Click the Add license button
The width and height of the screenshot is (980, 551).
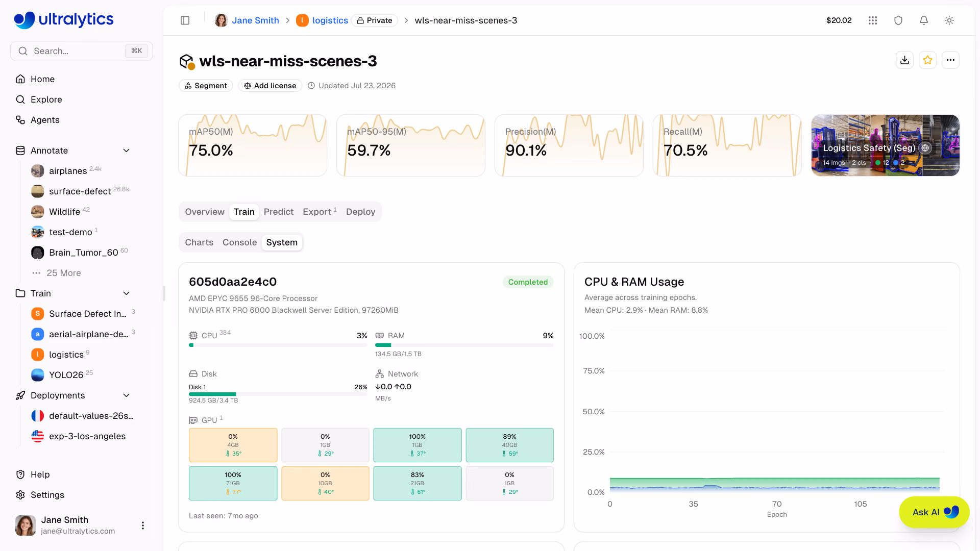[x=270, y=86]
